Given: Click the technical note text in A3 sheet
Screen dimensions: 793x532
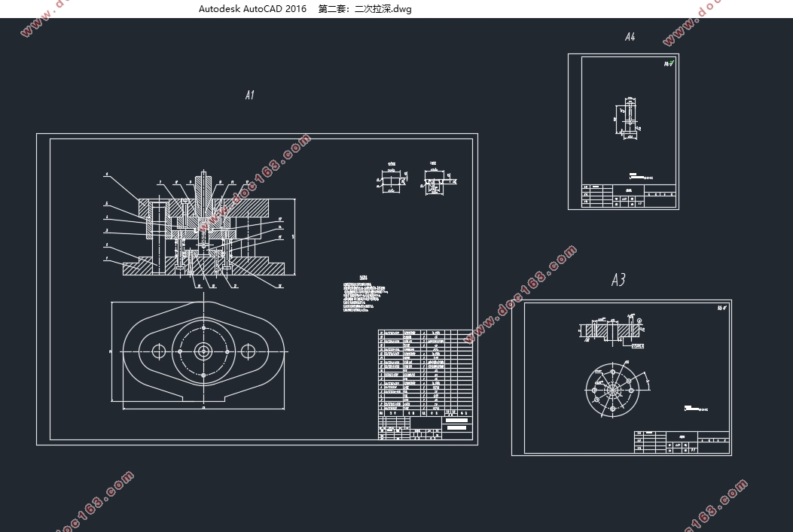Looking at the screenshot, I should (x=697, y=409).
